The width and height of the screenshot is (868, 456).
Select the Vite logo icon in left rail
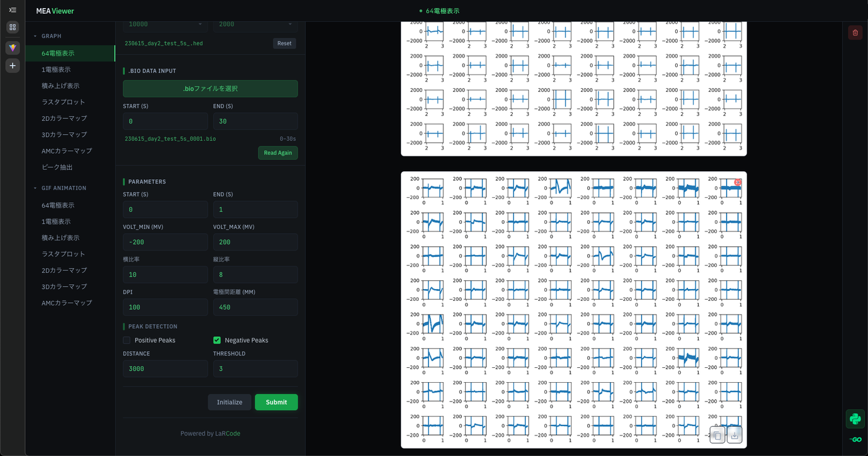(x=12, y=48)
